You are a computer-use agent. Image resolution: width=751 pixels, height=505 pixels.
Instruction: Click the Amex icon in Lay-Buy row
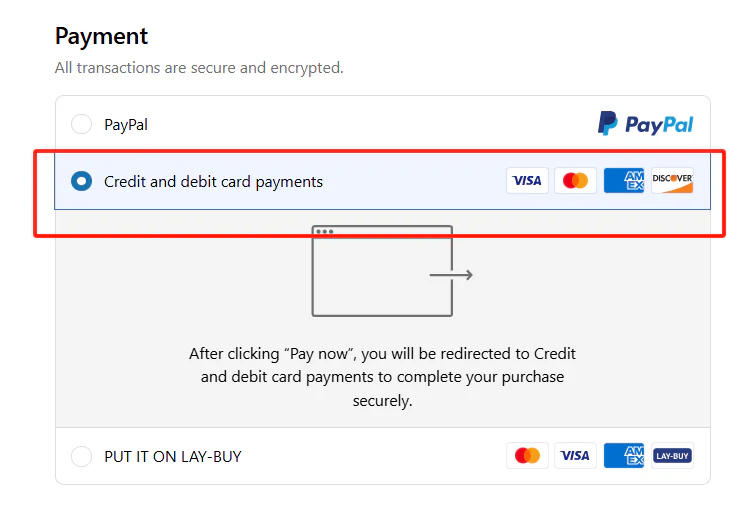(624, 456)
